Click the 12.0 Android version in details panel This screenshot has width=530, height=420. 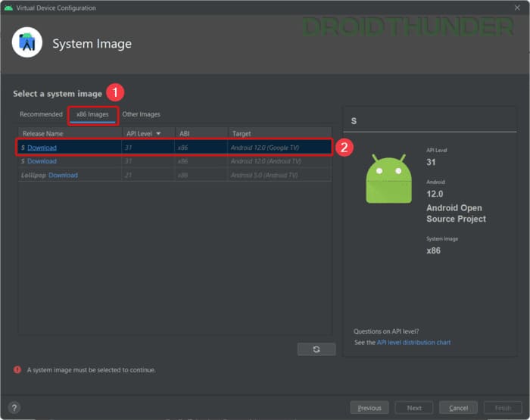pos(435,194)
